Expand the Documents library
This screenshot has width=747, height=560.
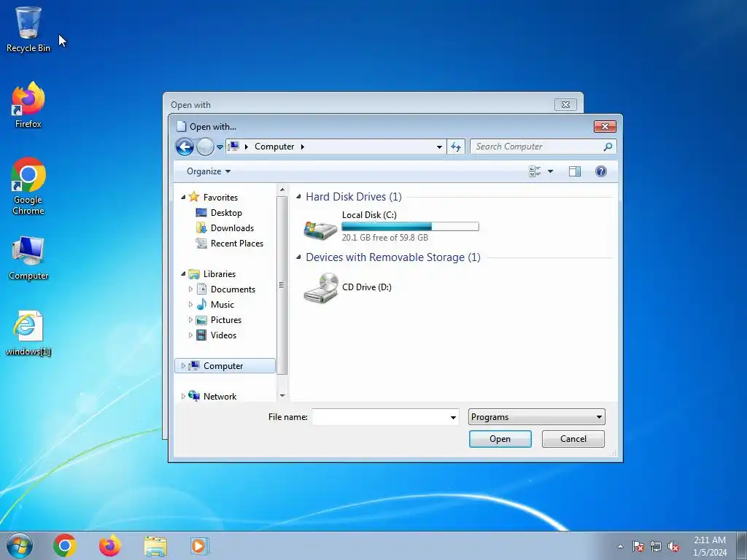coord(190,289)
